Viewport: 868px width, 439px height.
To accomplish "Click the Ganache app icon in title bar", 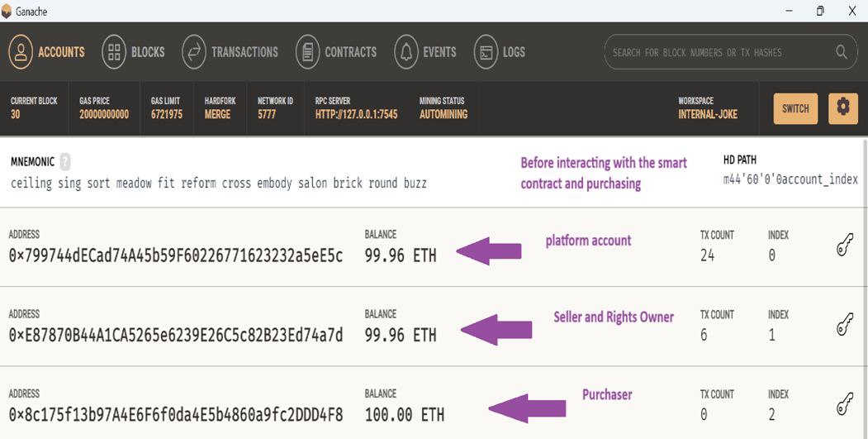I will click(x=6, y=11).
